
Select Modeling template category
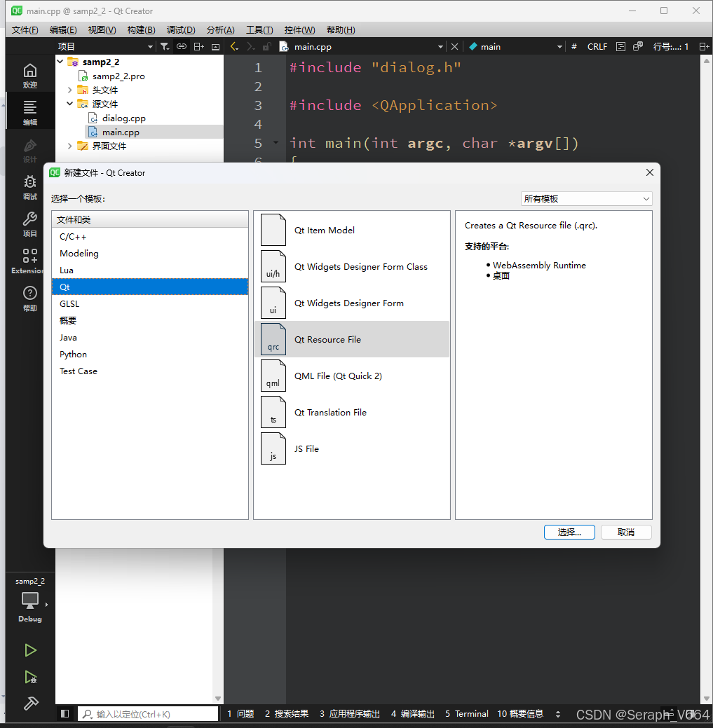(x=150, y=254)
